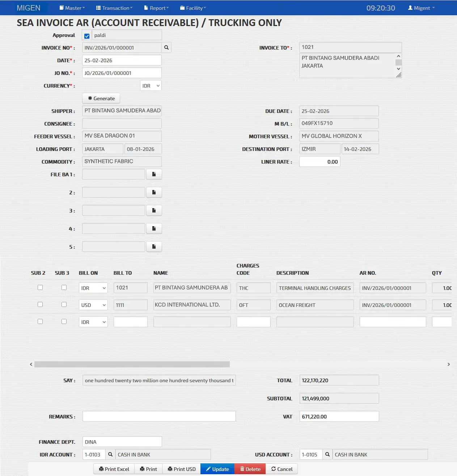Click the TERMINAL HANDLING CHARGES description cell

pos(315,288)
